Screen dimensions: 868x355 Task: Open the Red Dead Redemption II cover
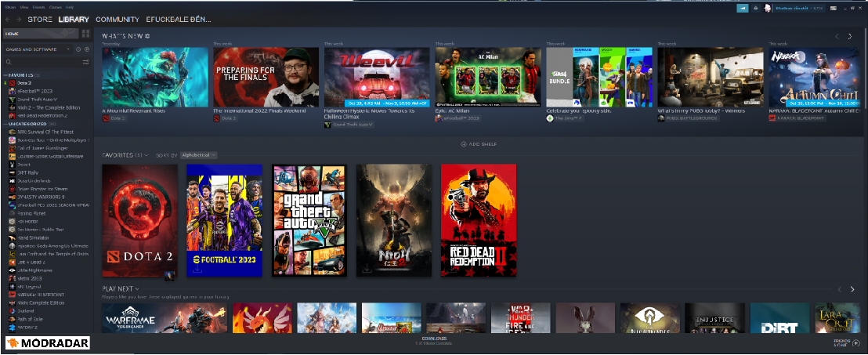coord(479,220)
